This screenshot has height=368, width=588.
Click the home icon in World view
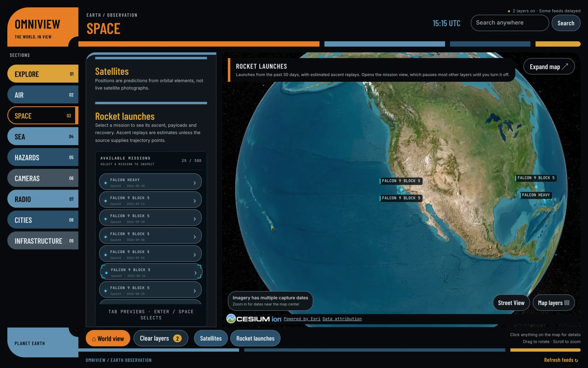pyautogui.click(x=94, y=339)
